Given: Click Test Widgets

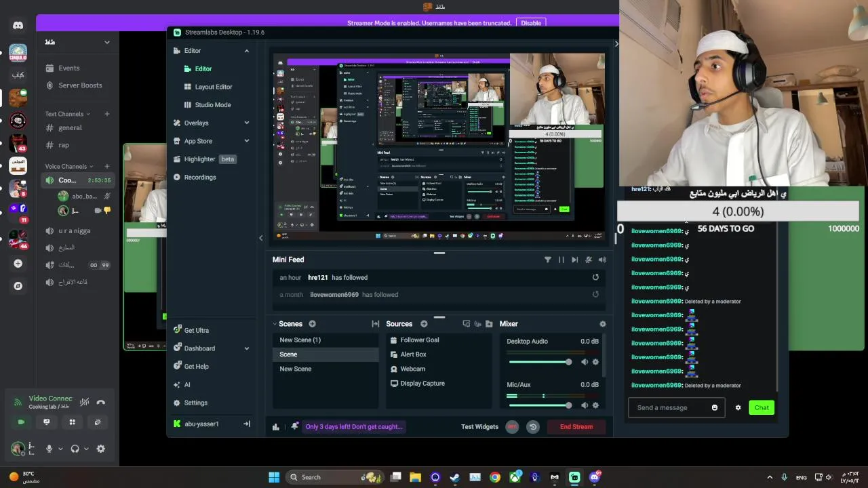Looking at the screenshot, I should pos(479,427).
